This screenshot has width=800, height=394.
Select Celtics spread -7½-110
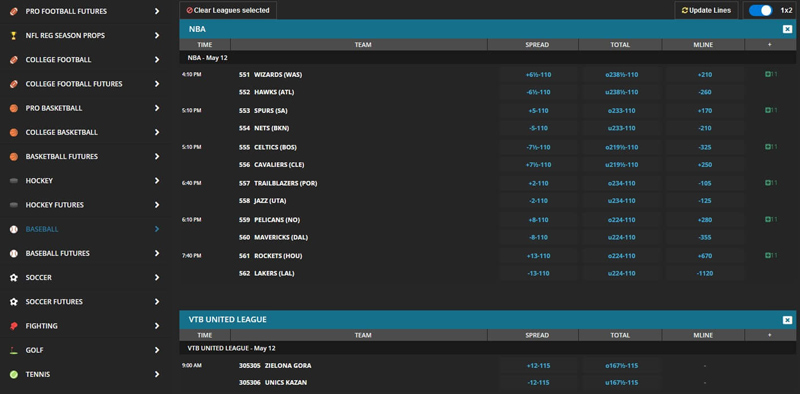[538, 147]
